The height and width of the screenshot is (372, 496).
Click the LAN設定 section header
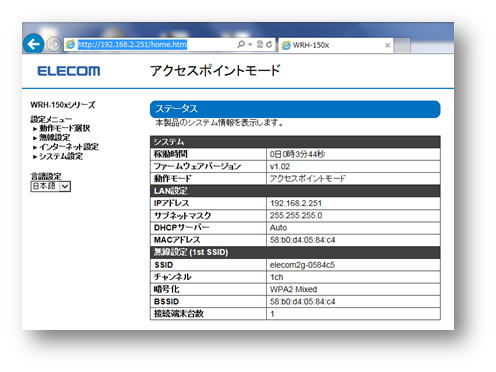(x=295, y=191)
